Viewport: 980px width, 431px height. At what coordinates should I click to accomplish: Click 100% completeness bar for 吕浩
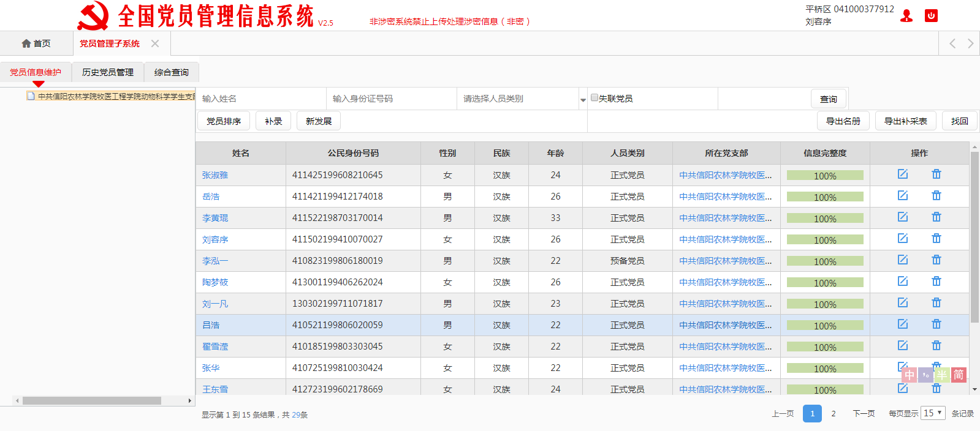825,325
